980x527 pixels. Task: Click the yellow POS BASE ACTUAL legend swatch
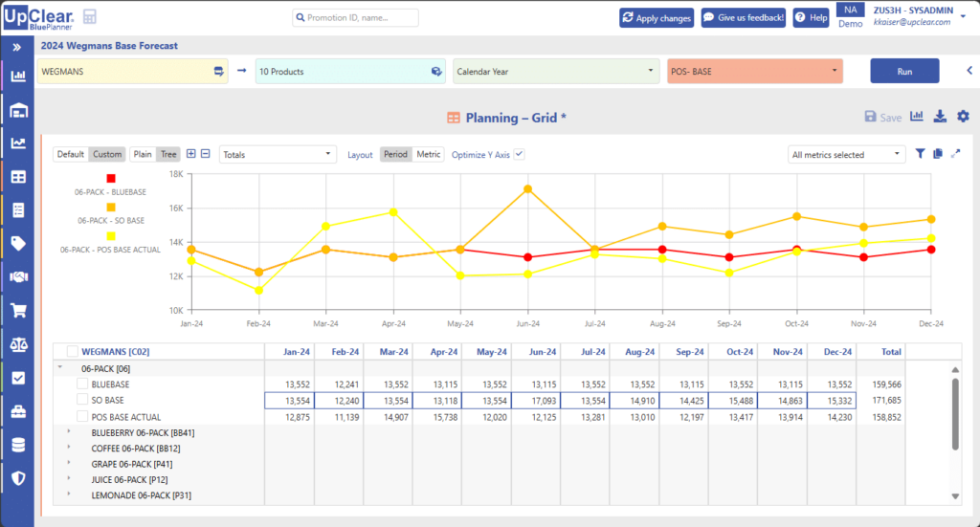click(111, 236)
